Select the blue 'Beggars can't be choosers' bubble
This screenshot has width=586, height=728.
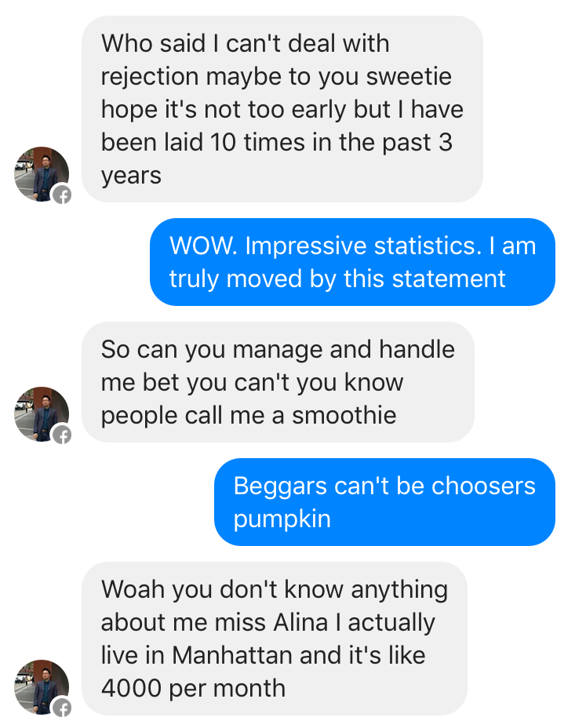click(x=384, y=502)
